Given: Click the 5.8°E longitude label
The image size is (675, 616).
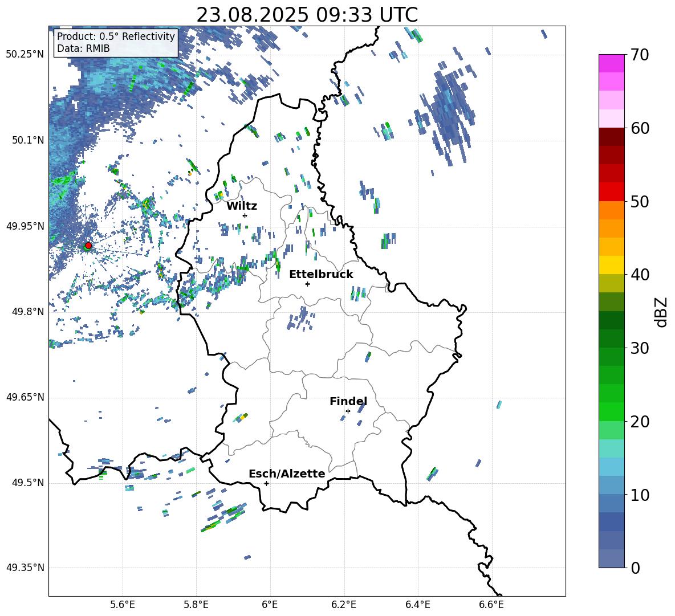Looking at the screenshot, I should click(x=196, y=605).
